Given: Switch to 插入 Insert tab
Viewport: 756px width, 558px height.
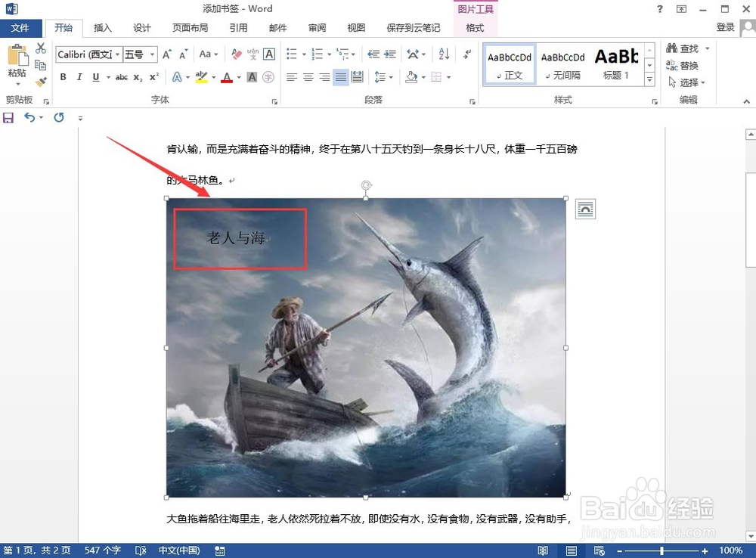Looking at the screenshot, I should pyautogui.click(x=102, y=28).
